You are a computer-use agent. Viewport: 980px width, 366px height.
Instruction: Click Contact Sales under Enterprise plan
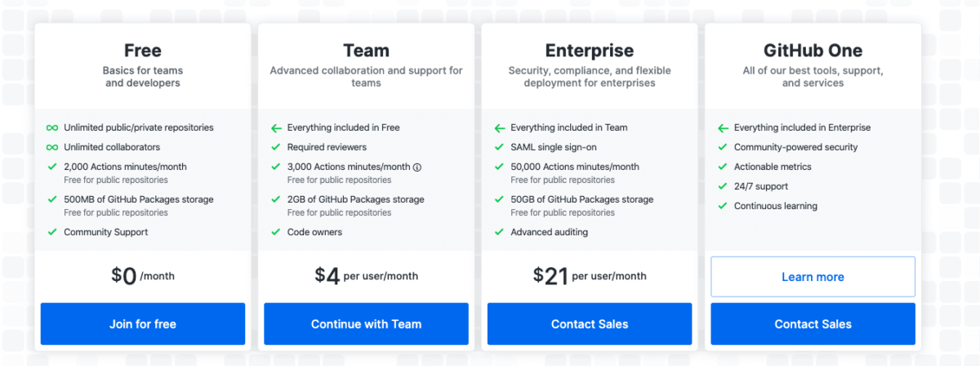tap(590, 324)
